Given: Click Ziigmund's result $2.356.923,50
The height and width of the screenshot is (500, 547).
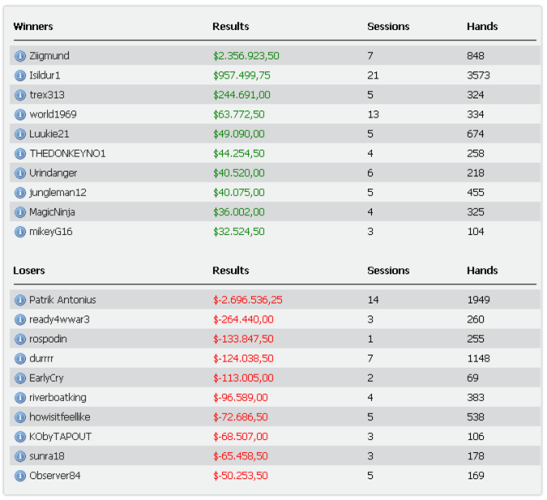Looking at the screenshot, I should coord(246,56).
